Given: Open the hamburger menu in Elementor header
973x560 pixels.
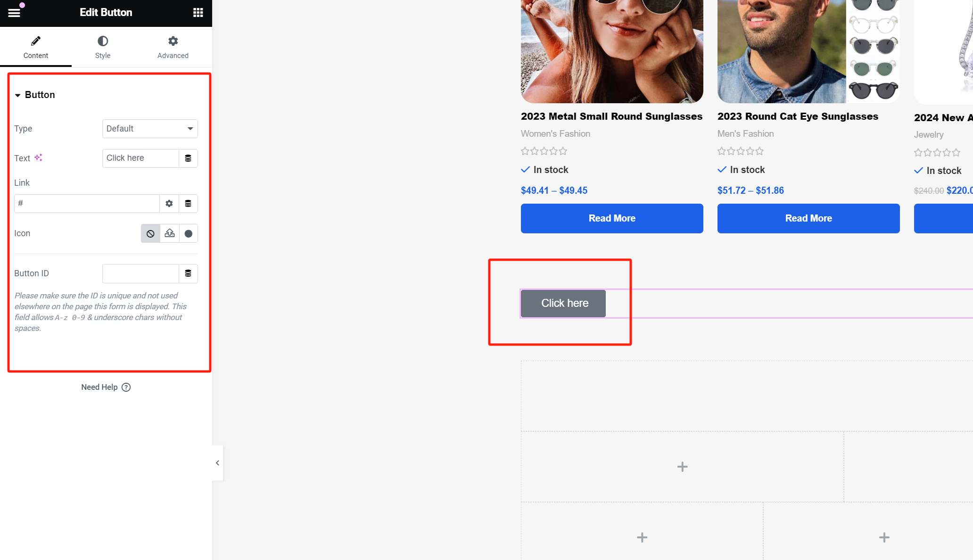Looking at the screenshot, I should (x=14, y=13).
